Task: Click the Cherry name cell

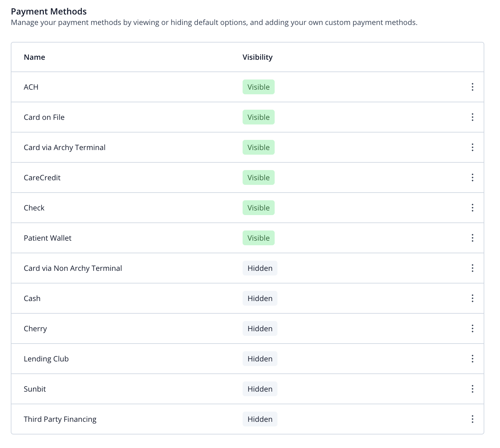Action: point(35,329)
